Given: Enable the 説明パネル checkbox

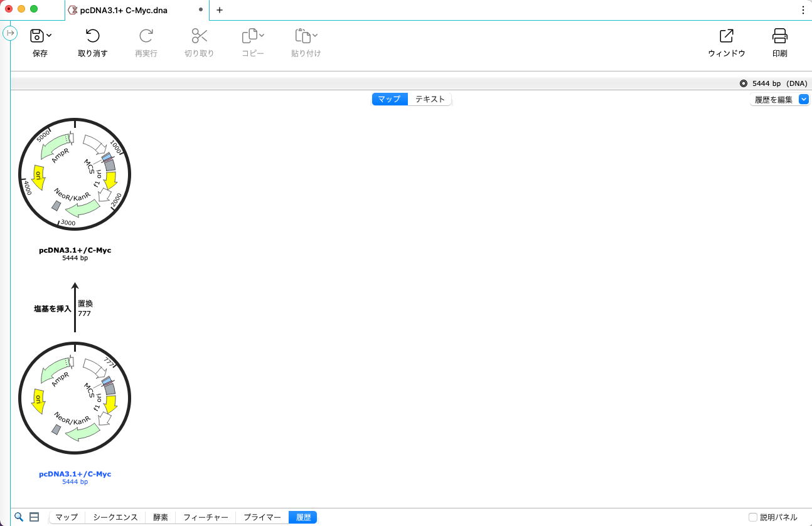Looking at the screenshot, I should click(753, 517).
